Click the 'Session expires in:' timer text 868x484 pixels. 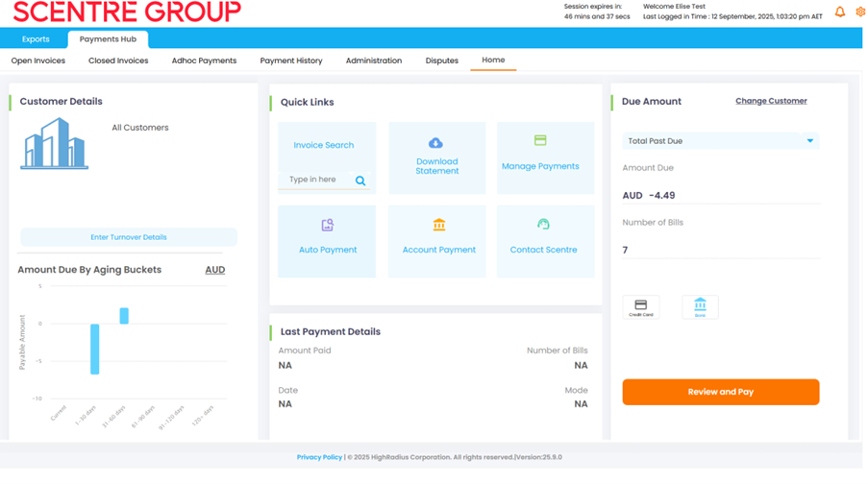593,7
